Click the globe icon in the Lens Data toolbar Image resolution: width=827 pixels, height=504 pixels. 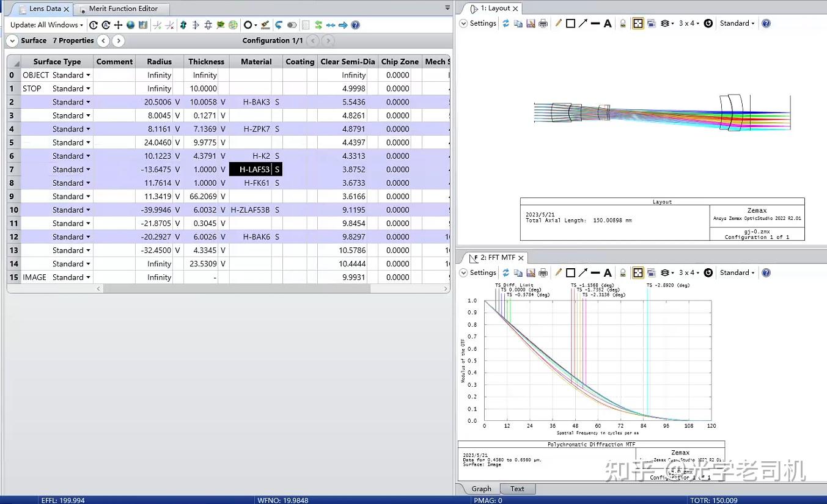point(130,25)
